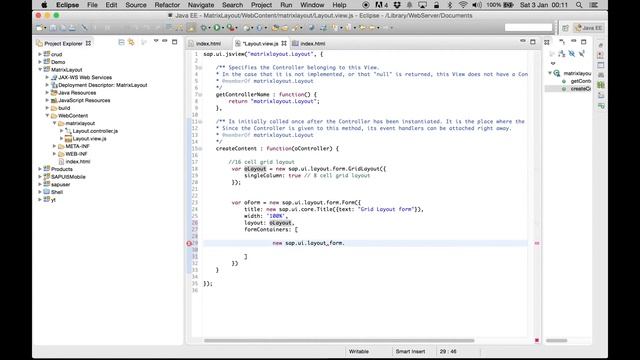
Task: Click the Save icon in the toolbar
Action: tap(53, 28)
